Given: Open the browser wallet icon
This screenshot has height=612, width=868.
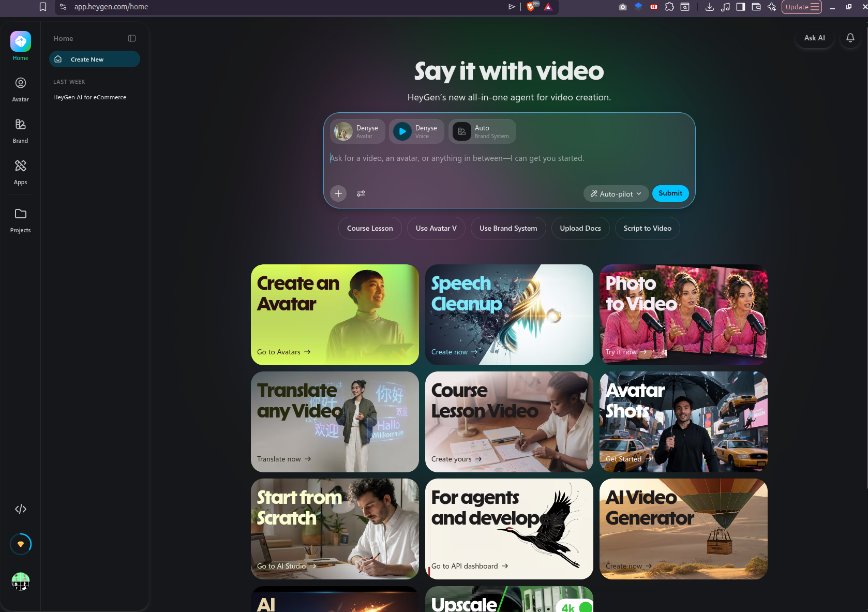Looking at the screenshot, I should tap(756, 7).
